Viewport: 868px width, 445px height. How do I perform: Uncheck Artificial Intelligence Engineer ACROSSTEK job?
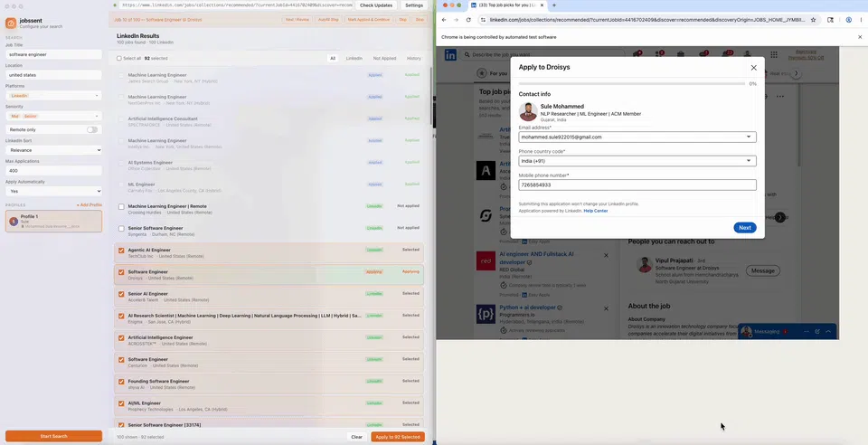[121, 337]
